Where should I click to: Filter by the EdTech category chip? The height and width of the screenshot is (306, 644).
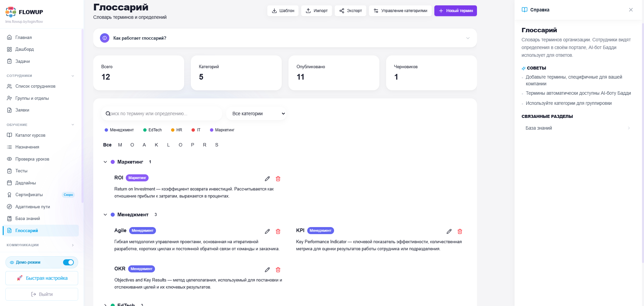pos(152,130)
